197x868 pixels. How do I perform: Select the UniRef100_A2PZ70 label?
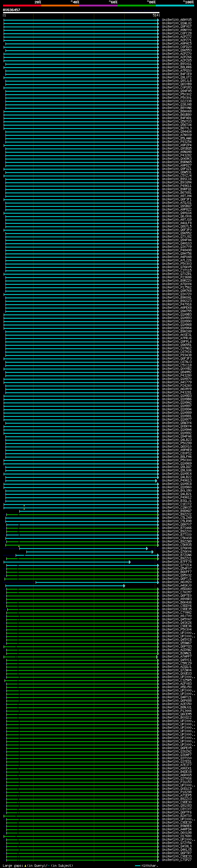(176, 54)
